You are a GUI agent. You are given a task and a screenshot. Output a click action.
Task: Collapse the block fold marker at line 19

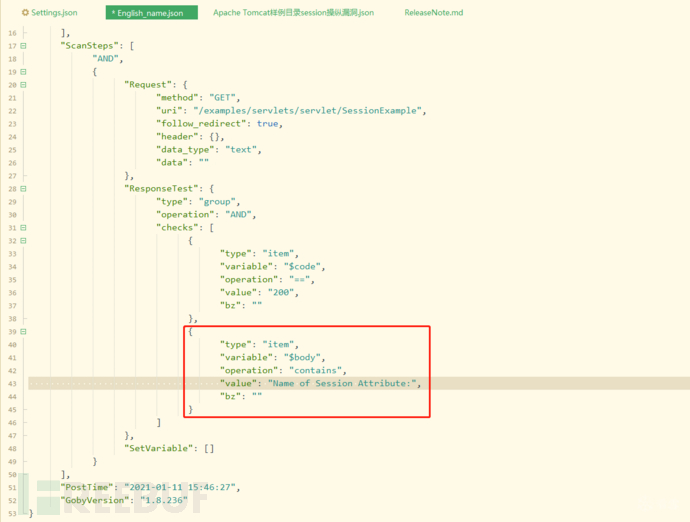pos(23,72)
